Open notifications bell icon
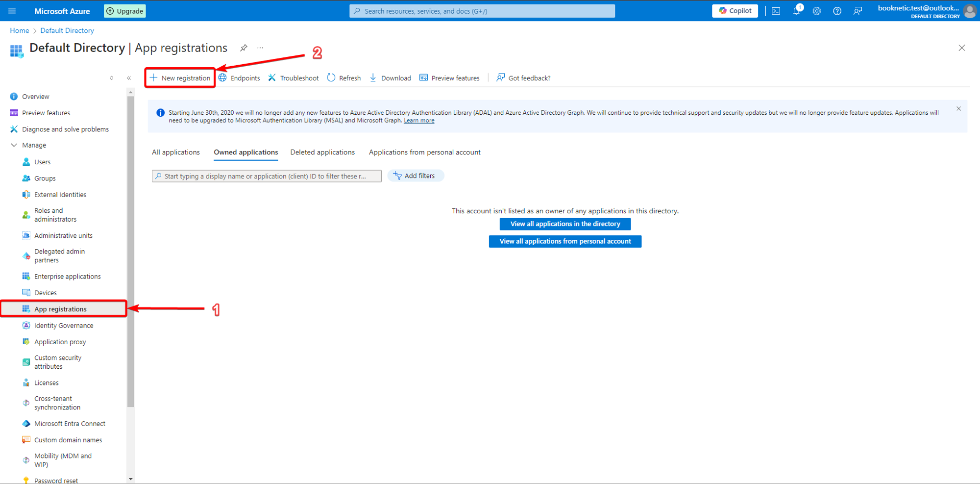980x484 pixels. [x=797, y=11]
